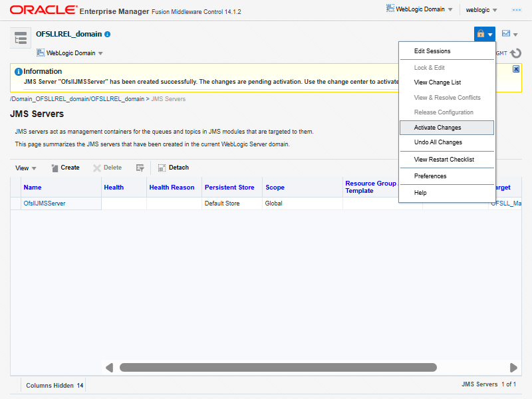Click the scroll left arrow of table
Screen dimensions: 532x399
[x=109, y=368]
